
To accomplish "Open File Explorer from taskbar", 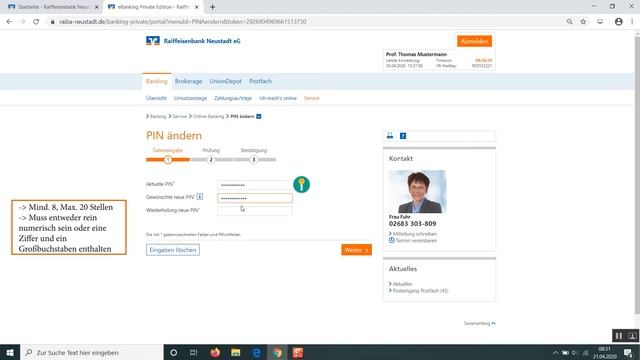I will pyautogui.click(x=236, y=352).
